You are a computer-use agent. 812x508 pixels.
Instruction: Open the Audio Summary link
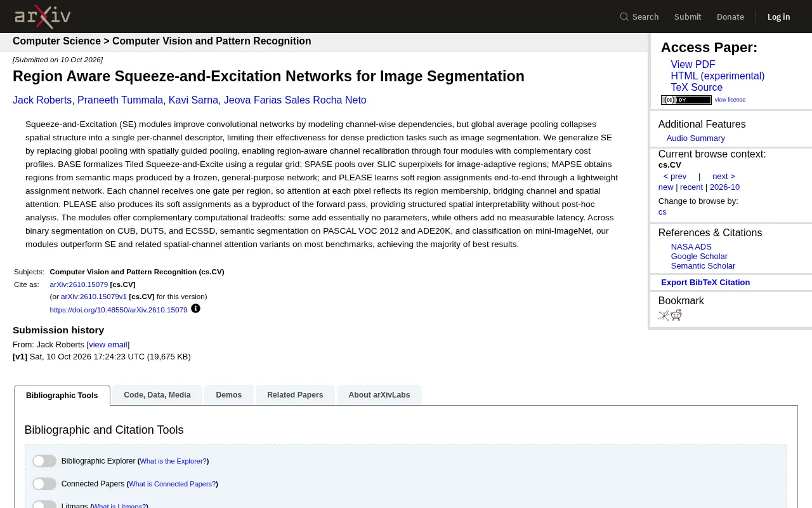pos(695,138)
